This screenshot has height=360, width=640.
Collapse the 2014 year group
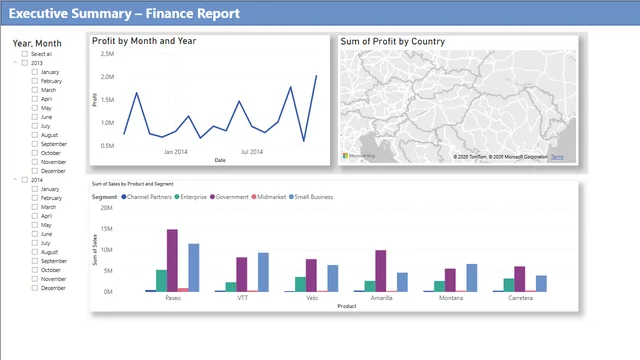[x=15, y=180]
